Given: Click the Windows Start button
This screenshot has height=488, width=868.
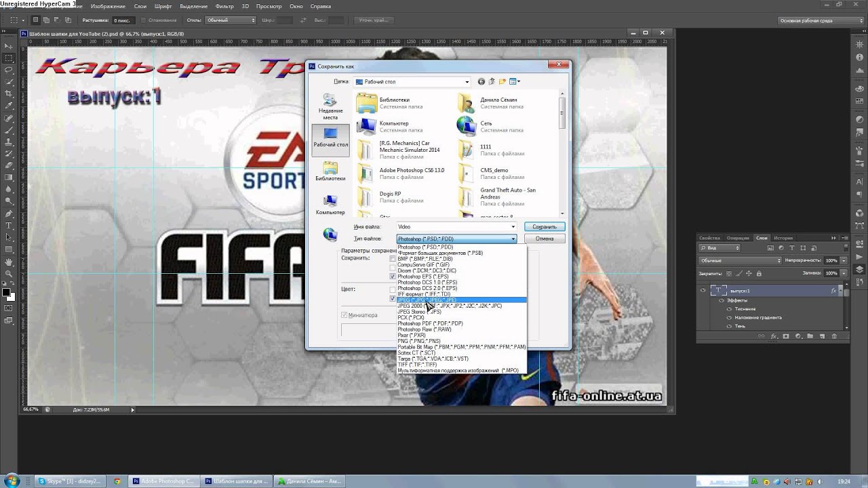Looking at the screenshot, I should (12, 481).
